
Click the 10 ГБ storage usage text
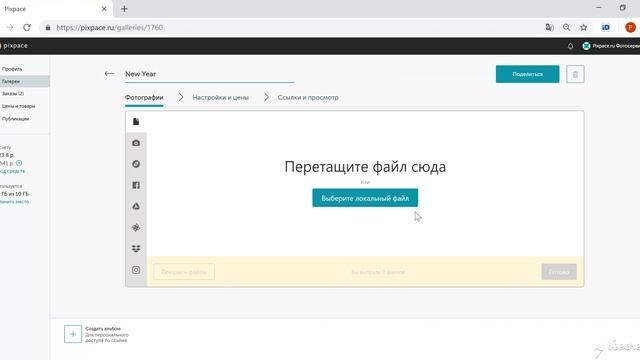[15, 194]
